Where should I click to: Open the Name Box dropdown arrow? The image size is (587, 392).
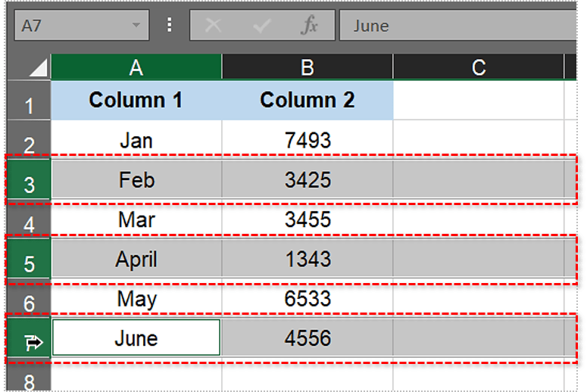136,26
